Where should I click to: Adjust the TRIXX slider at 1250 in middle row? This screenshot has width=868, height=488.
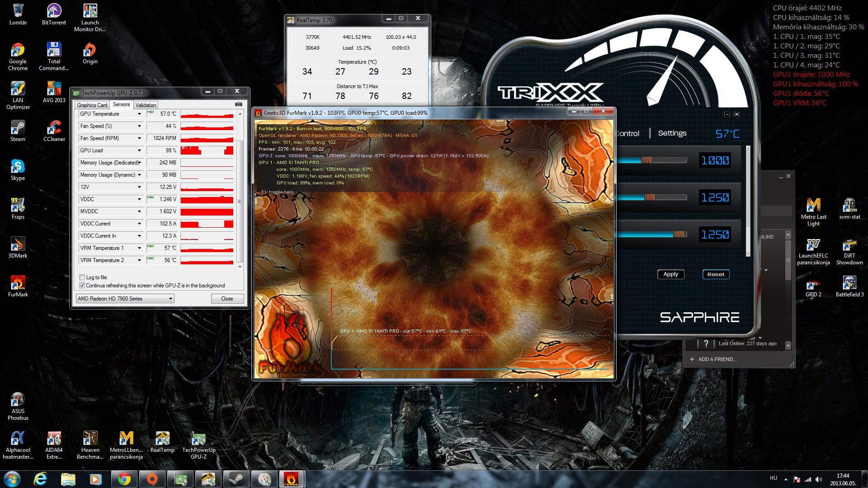(649, 197)
